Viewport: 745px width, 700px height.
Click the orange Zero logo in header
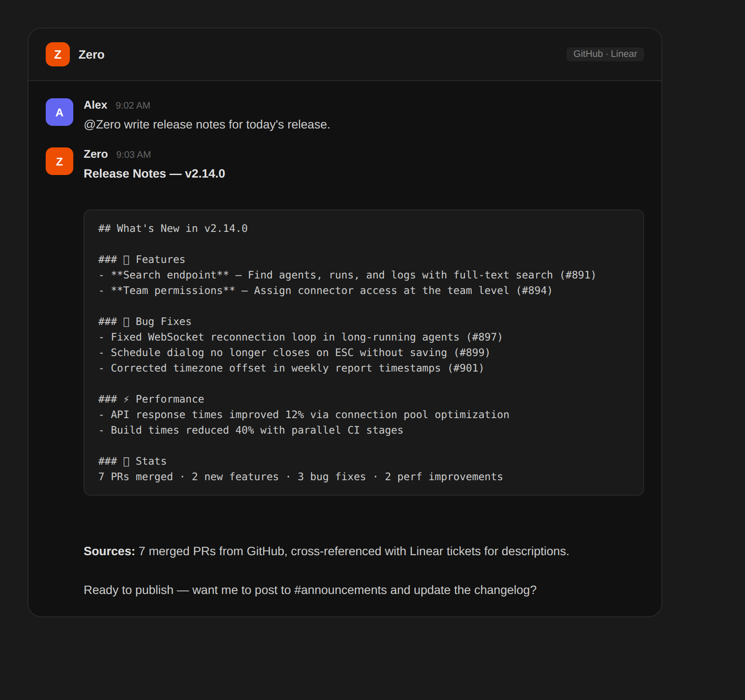58,54
